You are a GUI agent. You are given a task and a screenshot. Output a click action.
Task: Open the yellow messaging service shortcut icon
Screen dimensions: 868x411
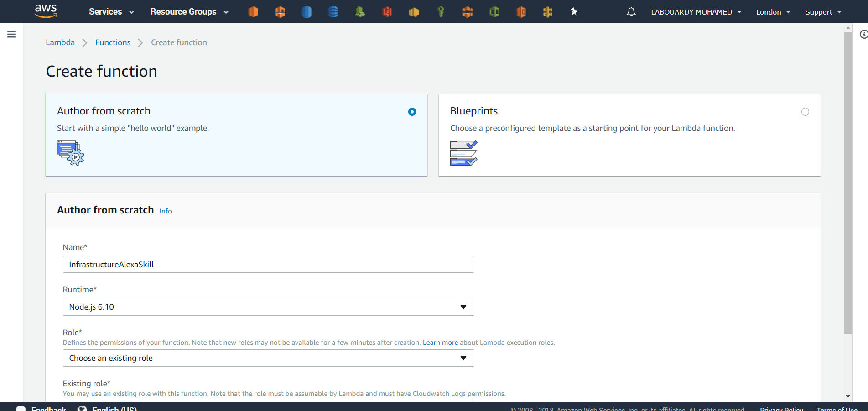pos(414,12)
